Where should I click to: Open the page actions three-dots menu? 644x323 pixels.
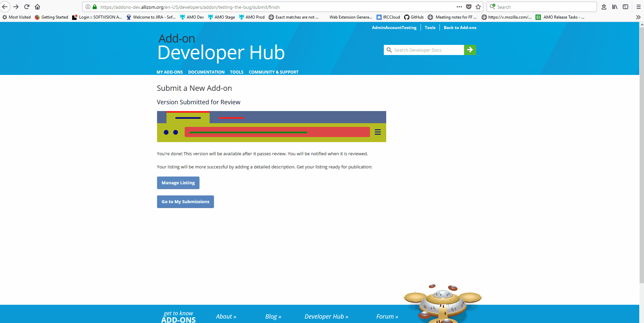tap(459, 7)
